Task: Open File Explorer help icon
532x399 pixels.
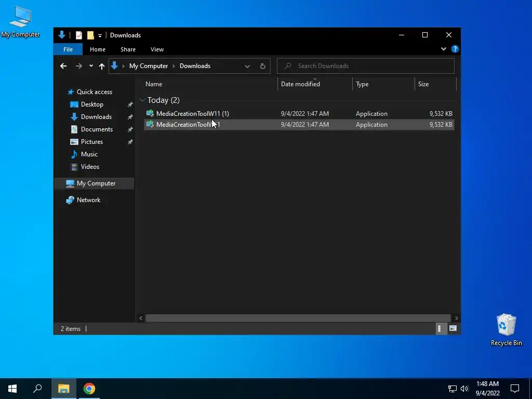Action: 455,49
